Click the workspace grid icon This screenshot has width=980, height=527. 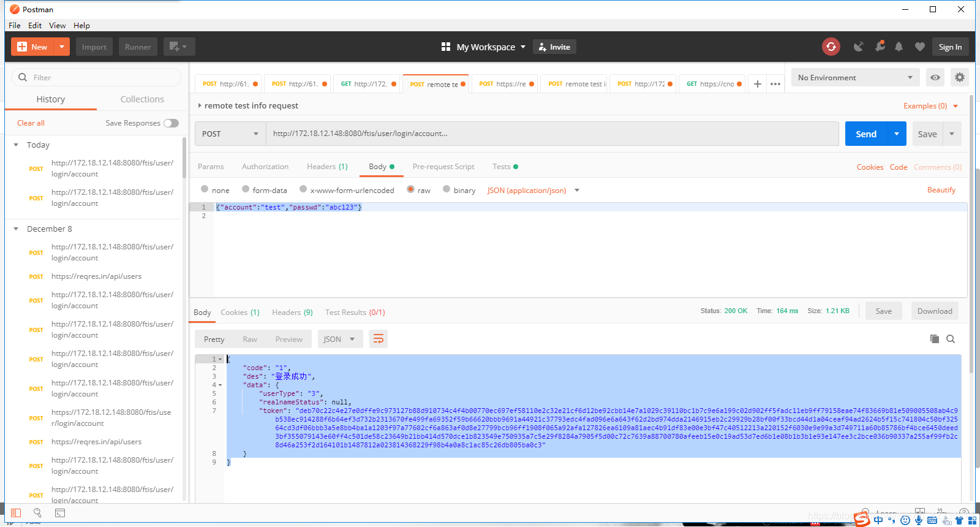pos(446,47)
